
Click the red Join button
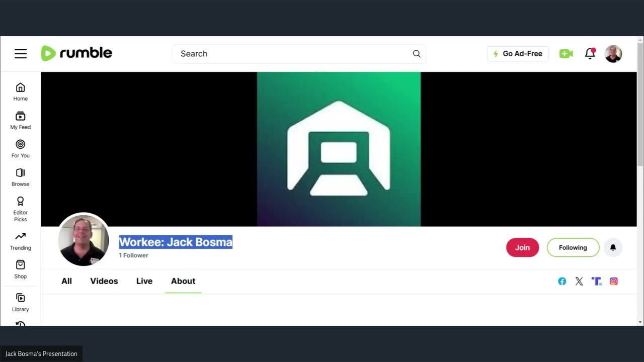(522, 247)
